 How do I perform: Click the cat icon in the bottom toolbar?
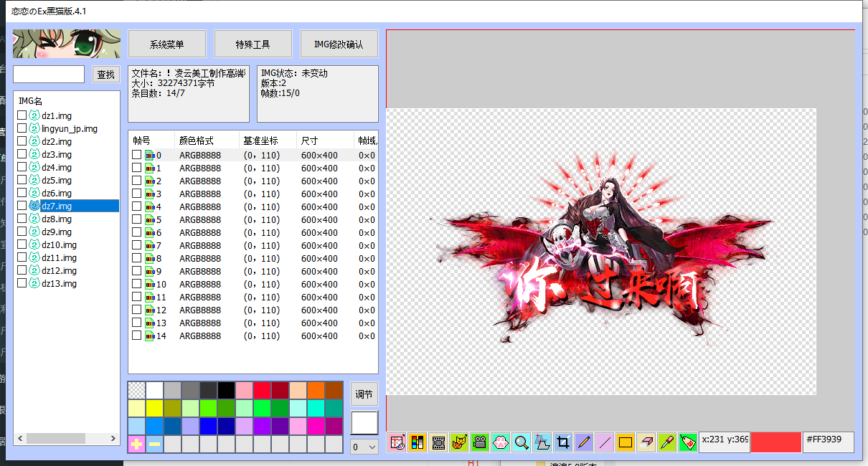pyautogui.click(x=458, y=442)
